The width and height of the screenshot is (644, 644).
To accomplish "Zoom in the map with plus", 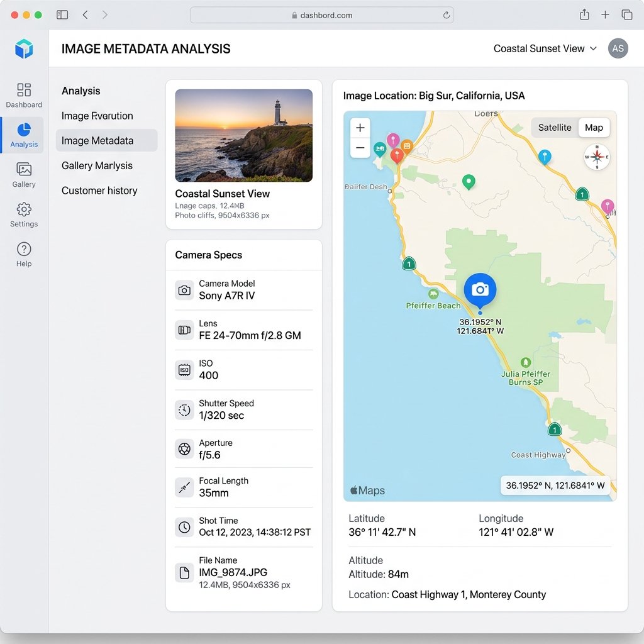I will [x=360, y=128].
